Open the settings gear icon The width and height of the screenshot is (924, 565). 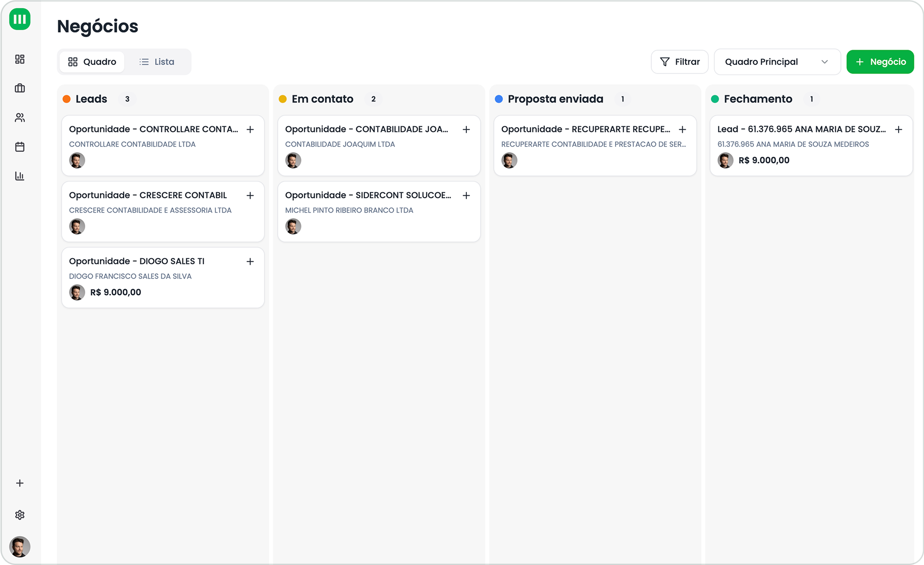coord(20,515)
